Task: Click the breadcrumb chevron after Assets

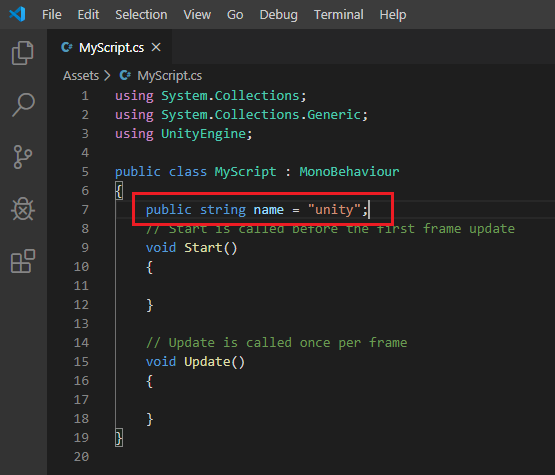Action: click(107, 76)
